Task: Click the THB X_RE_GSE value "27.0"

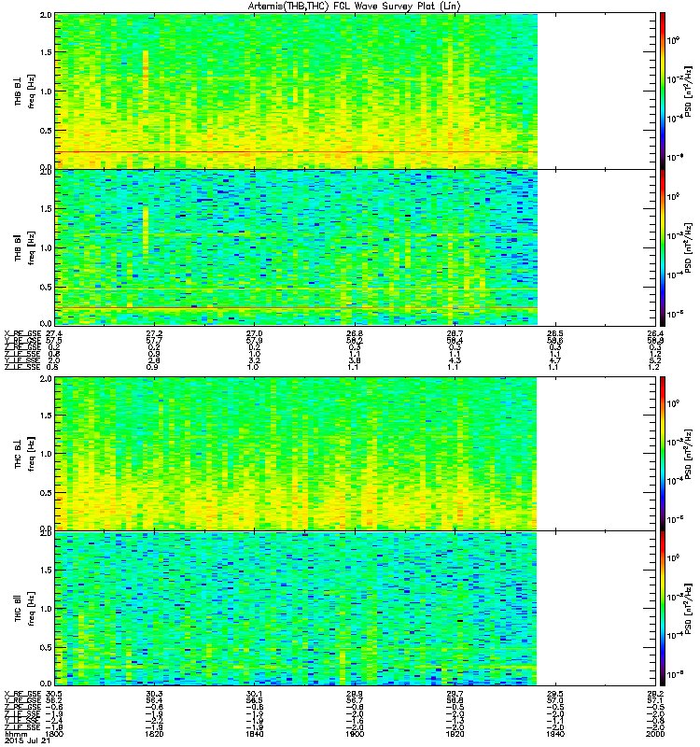Action: tap(254, 333)
